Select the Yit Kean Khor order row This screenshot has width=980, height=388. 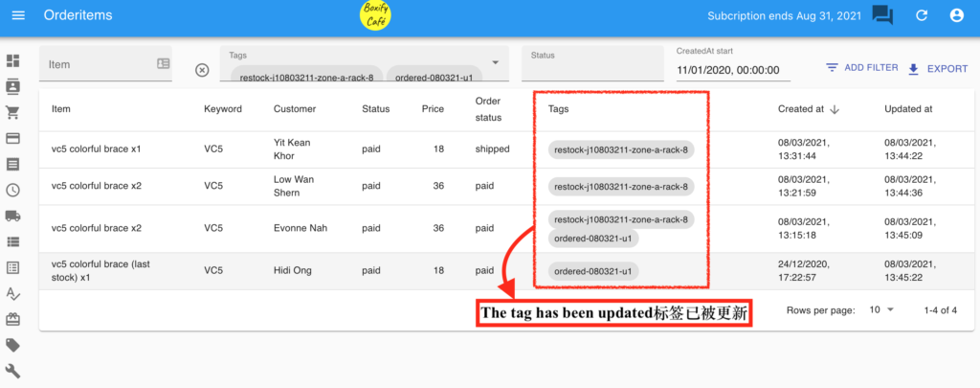[287, 149]
